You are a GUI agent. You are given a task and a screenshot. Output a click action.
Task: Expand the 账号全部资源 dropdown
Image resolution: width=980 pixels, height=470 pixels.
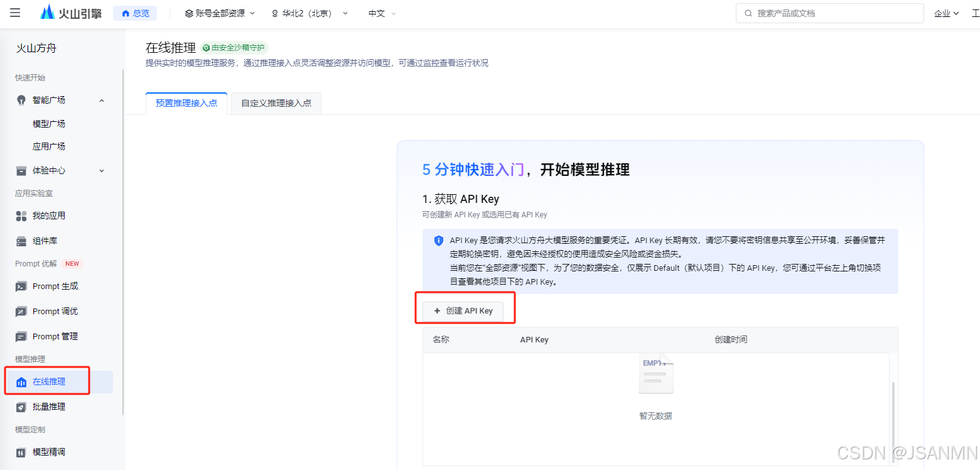point(220,13)
